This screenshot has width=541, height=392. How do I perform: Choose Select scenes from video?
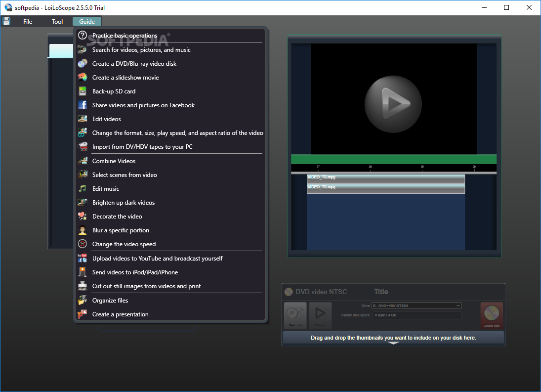pos(125,174)
